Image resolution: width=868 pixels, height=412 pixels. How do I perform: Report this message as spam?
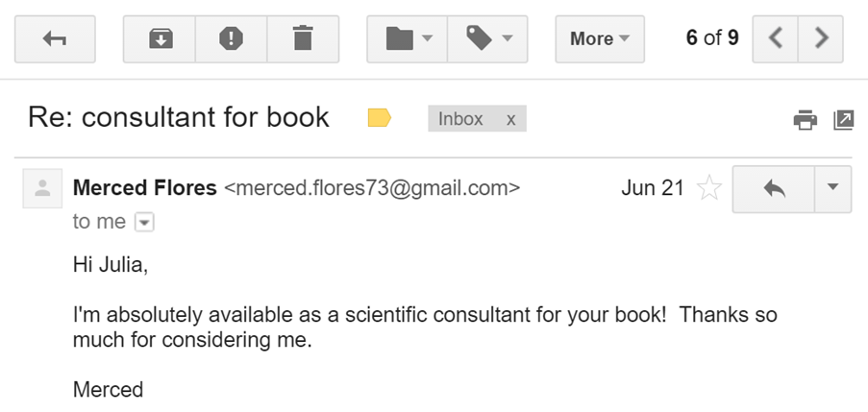231,38
